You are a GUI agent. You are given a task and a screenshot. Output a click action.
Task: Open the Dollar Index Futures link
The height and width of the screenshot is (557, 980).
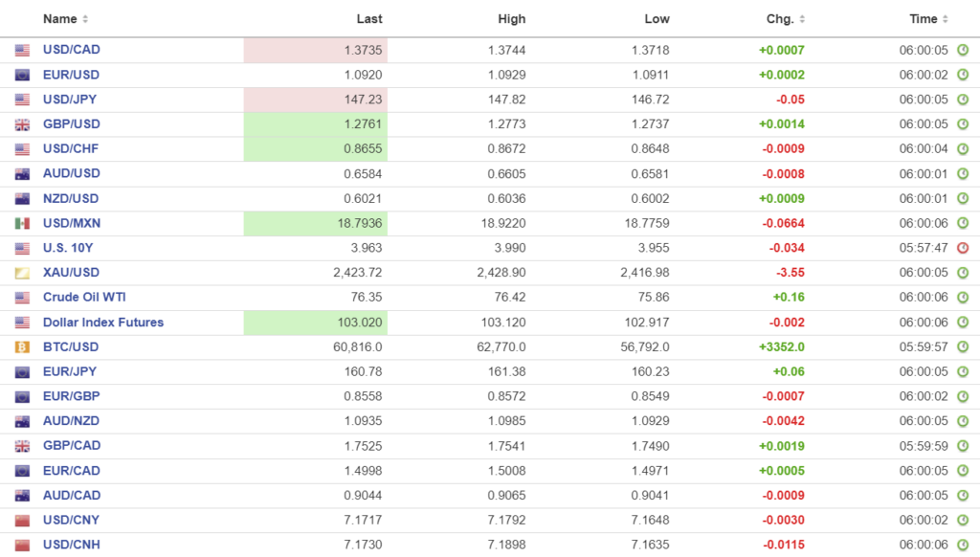point(103,323)
